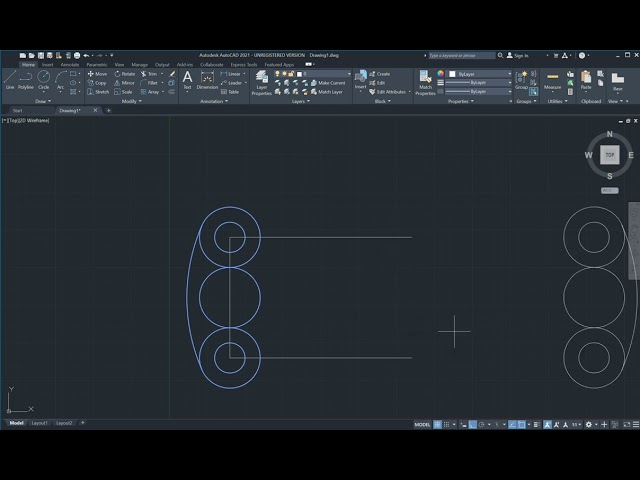
Task: Click the Base view icon
Action: click(618, 80)
